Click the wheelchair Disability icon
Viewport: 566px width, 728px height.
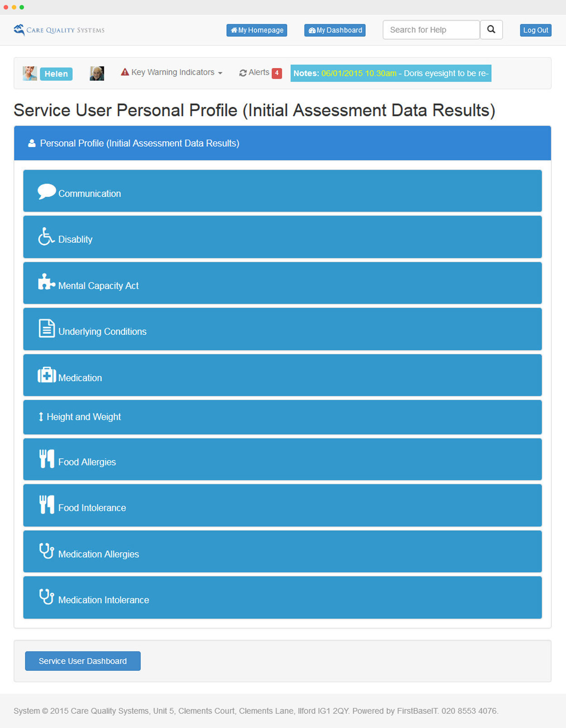tap(46, 237)
